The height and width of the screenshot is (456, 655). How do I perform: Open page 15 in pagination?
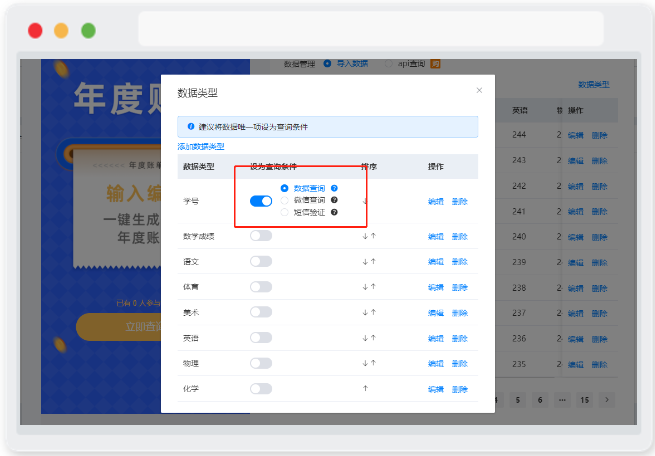[x=584, y=400]
